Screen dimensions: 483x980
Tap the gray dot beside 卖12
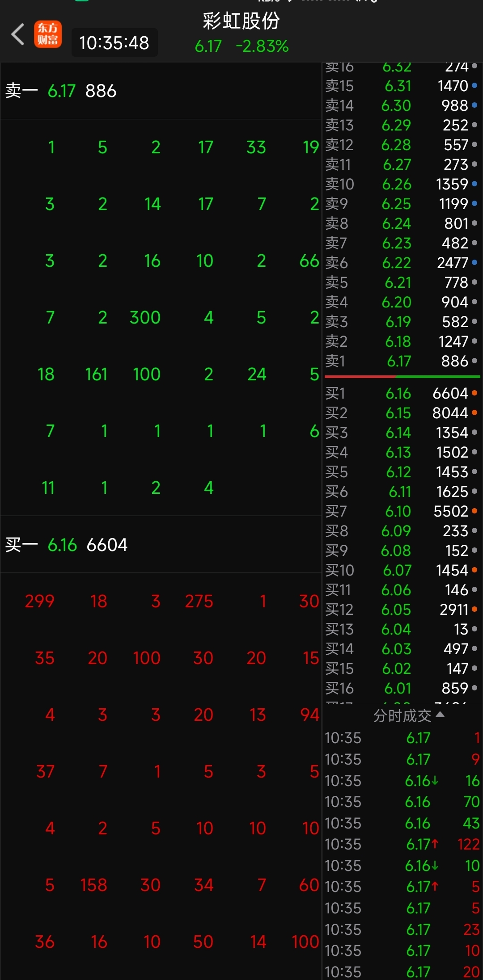tap(475, 144)
